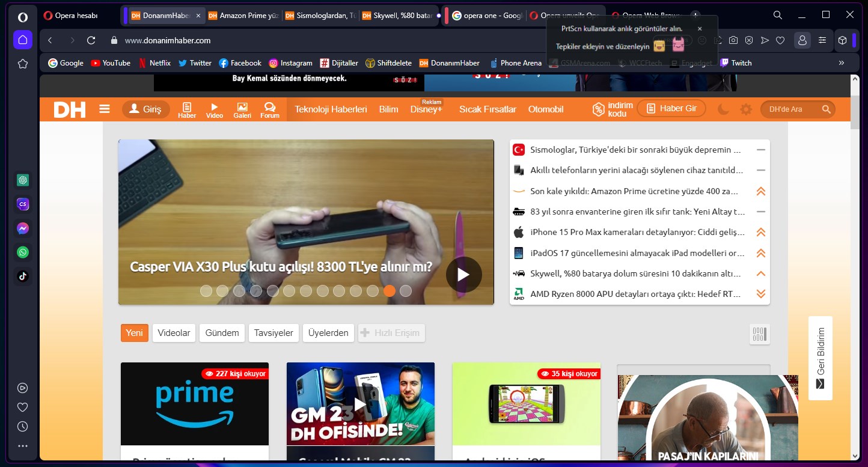Click the Haber Gir button
This screenshot has height=467, width=868.
[x=671, y=109]
